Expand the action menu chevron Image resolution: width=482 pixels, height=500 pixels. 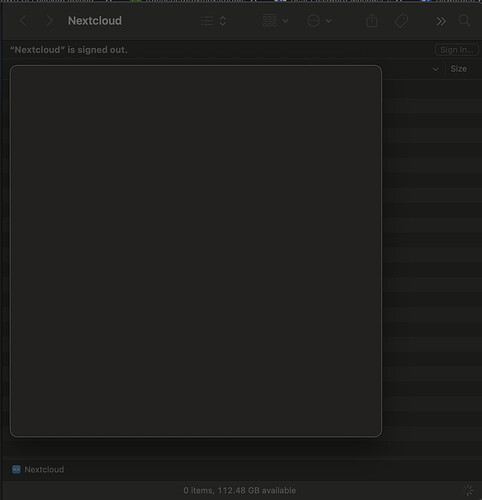tap(328, 21)
